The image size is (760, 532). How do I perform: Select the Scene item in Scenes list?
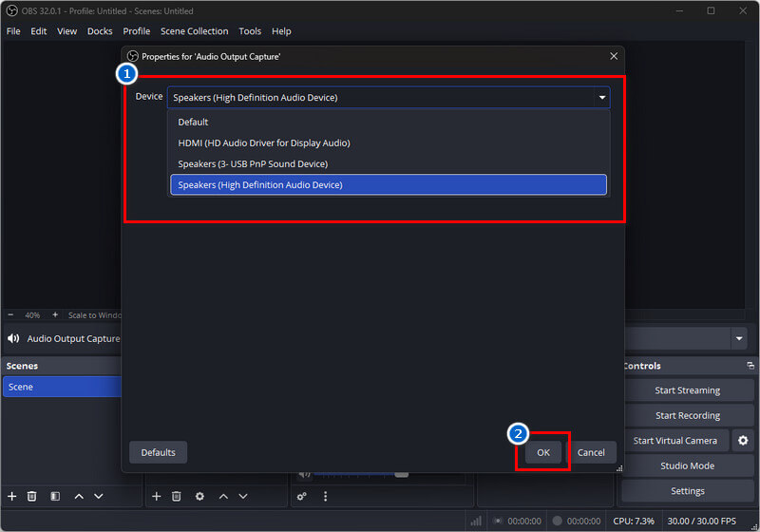(62, 387)
